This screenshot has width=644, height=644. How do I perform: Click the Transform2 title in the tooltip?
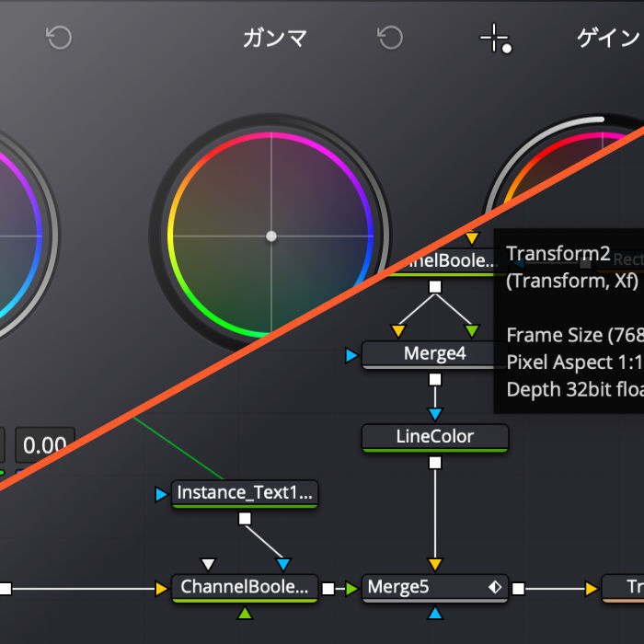(x=558, y=254)
